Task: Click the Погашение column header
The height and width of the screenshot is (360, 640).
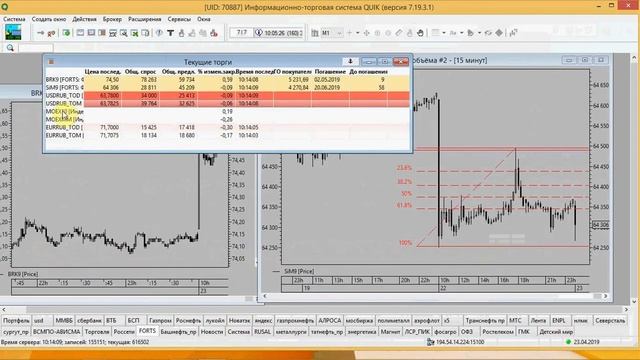Action: [x=330, y=72]
